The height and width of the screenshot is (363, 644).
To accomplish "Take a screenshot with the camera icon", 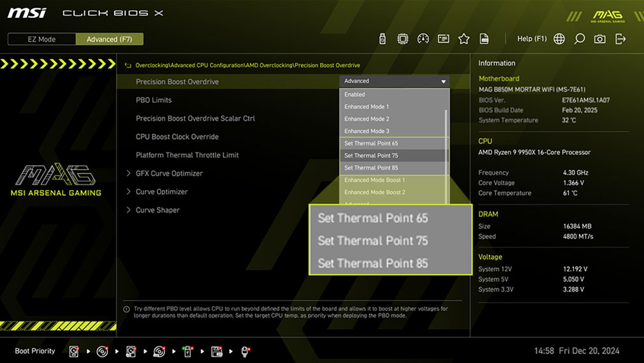I will [x=599, y=39].
